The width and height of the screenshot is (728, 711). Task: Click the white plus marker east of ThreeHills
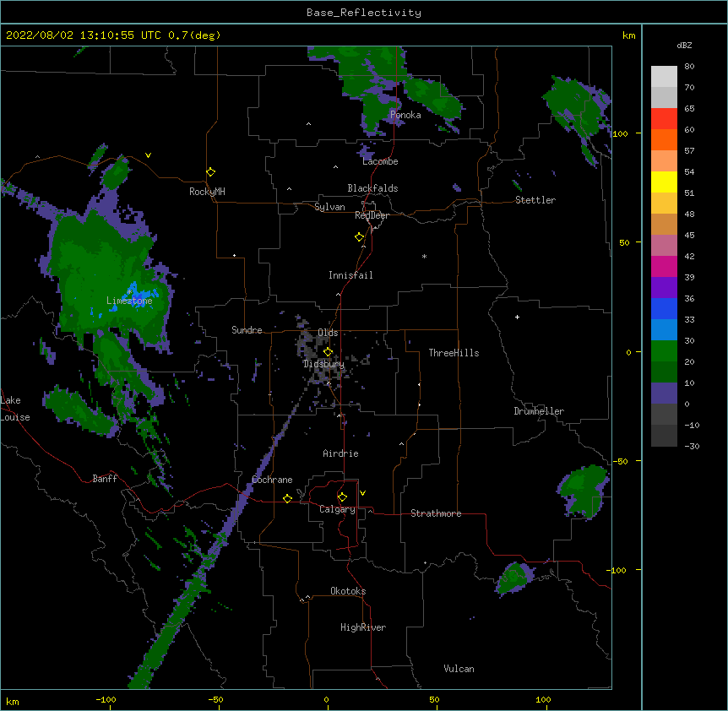pos(517,317)
